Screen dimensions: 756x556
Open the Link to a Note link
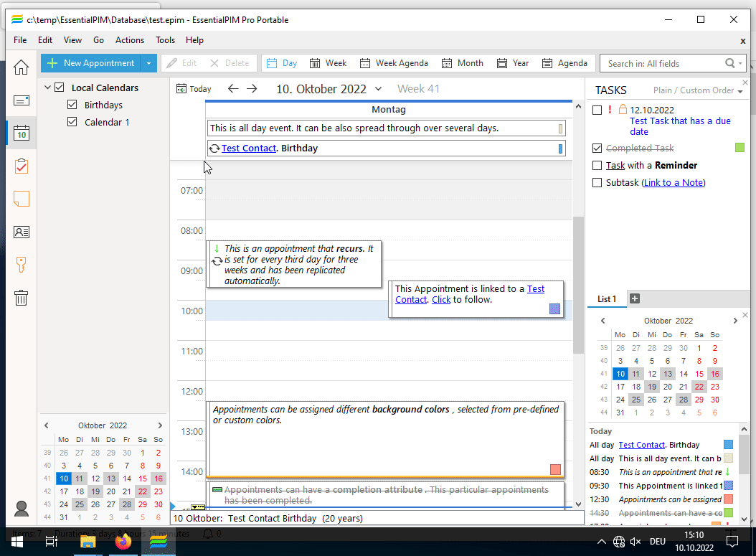coord(673,183)
